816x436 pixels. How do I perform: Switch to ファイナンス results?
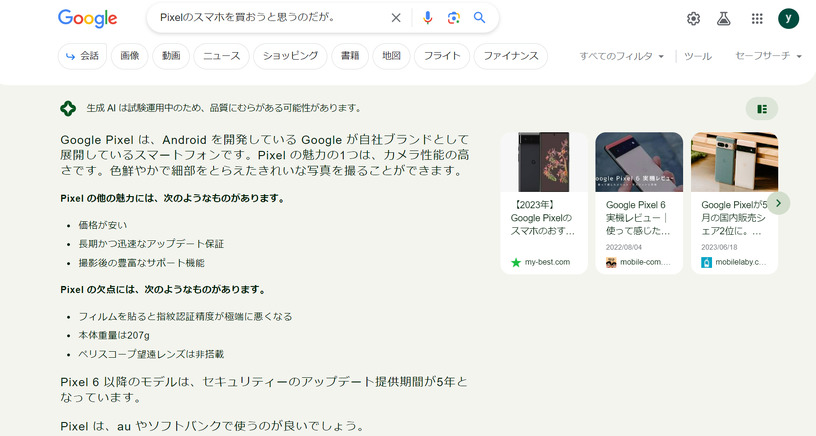[511, 56]
